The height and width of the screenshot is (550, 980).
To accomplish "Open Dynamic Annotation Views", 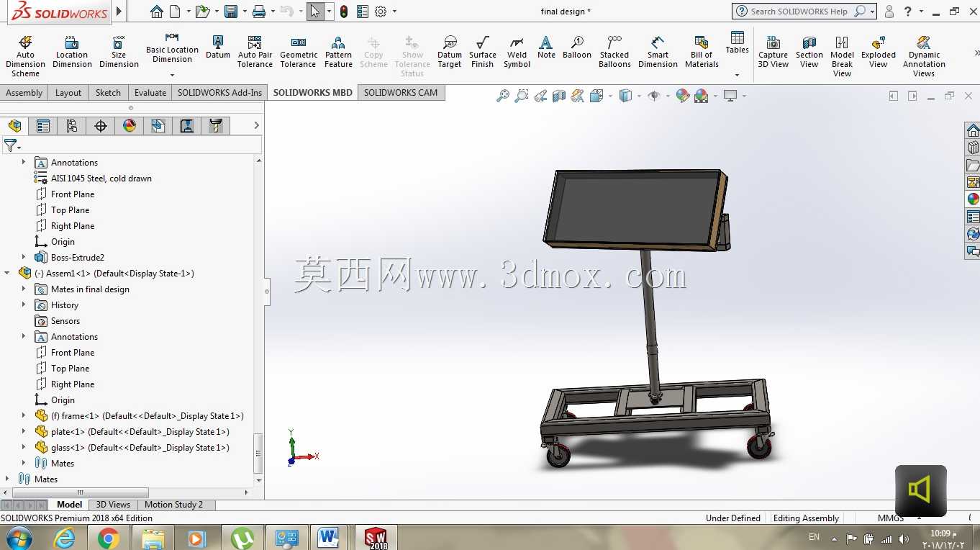I will (924, 56).
